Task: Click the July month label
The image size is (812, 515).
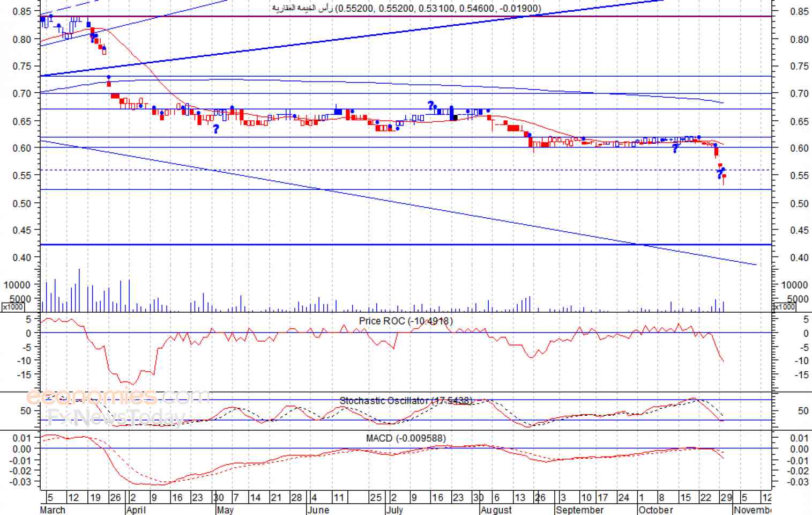Action: pyautogui.click(x=394, y=510)
